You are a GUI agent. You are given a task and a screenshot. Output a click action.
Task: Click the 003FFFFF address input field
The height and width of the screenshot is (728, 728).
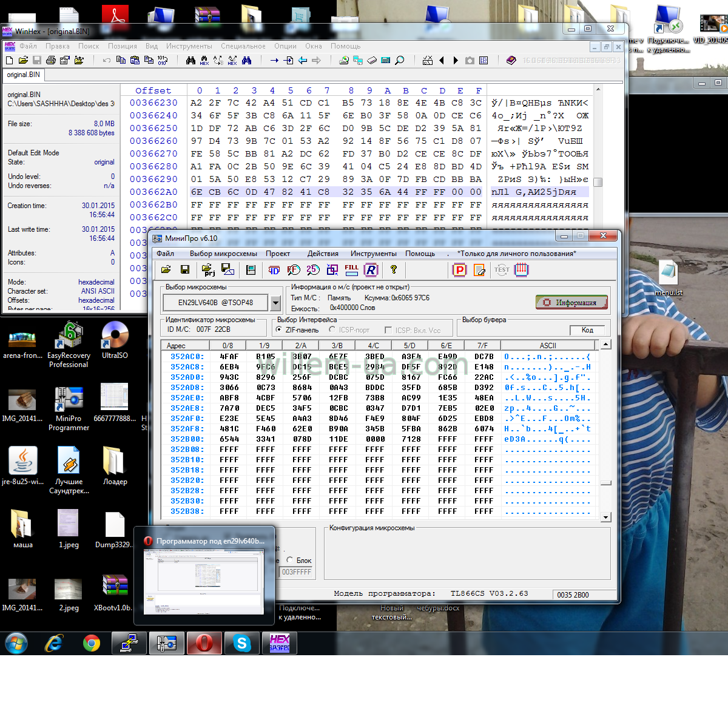click(x=297, y=572)
